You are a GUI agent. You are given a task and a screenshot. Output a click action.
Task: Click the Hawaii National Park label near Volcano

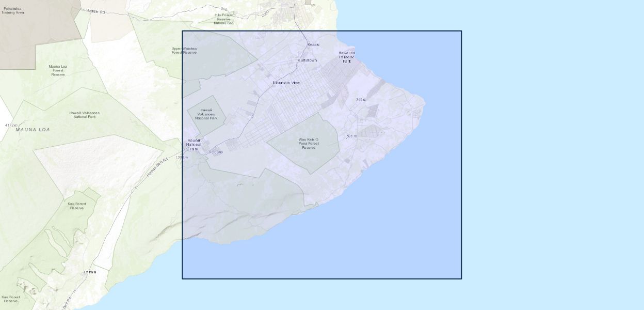(194, 145)
